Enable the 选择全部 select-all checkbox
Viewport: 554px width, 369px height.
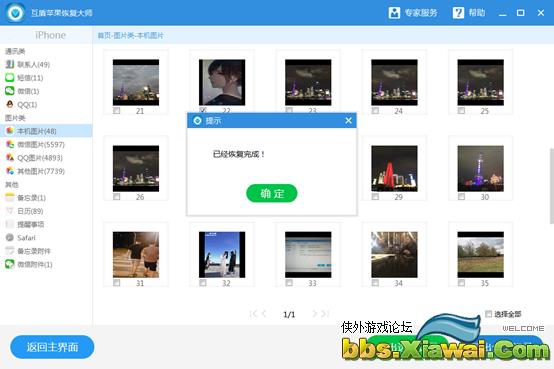pos(488,314)
